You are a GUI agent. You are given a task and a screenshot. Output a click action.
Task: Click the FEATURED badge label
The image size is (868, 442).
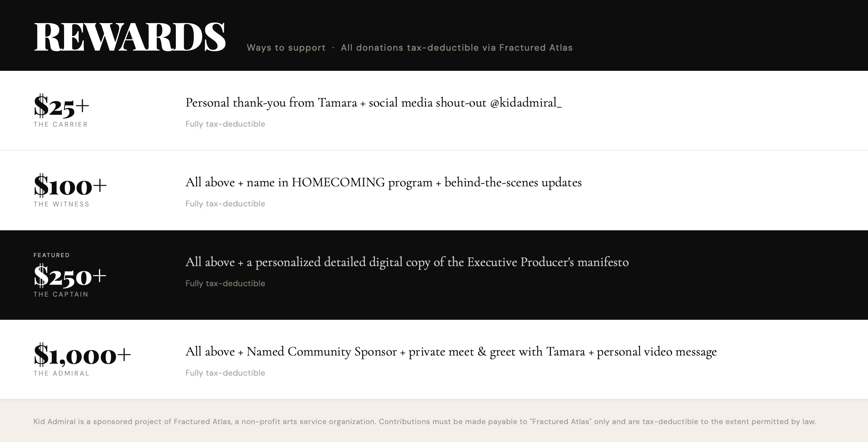click(x=52, y=255)
